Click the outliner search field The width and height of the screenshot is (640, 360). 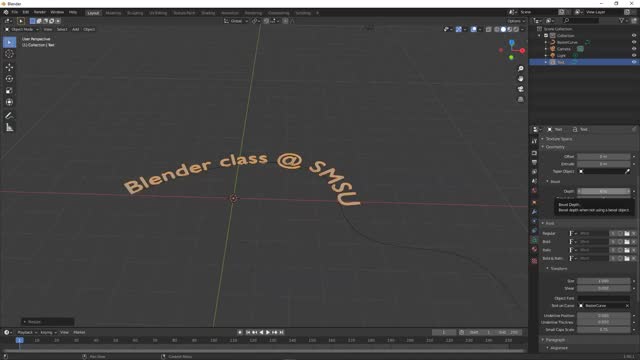[x=581, y=20]
